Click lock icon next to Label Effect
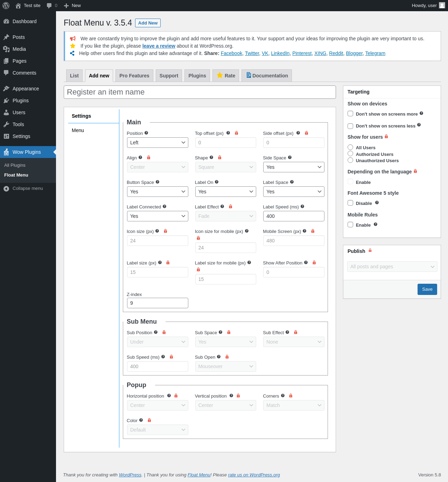 pos(231,206)
